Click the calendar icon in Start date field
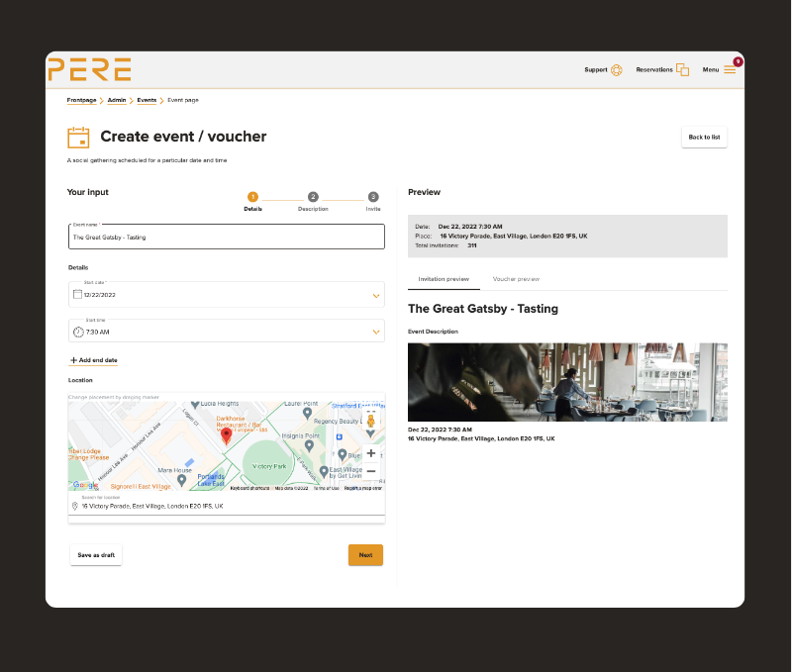Screen dimensions: 792x672 point(77,294)
